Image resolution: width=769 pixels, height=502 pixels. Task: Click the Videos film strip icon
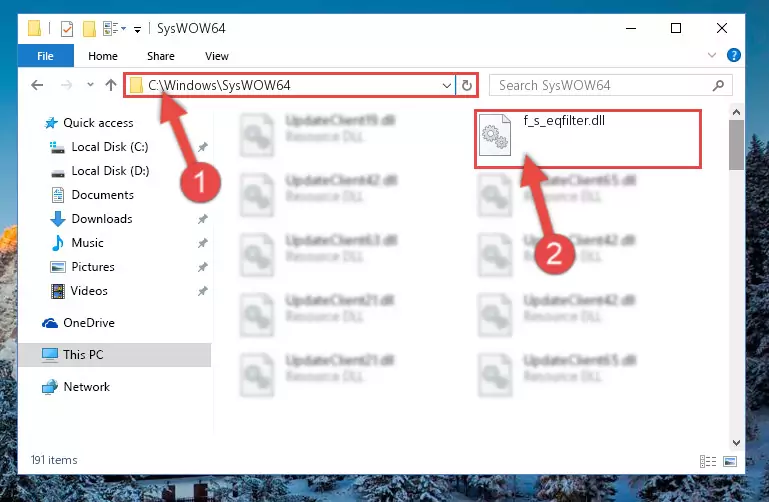[x=58, y=291]
